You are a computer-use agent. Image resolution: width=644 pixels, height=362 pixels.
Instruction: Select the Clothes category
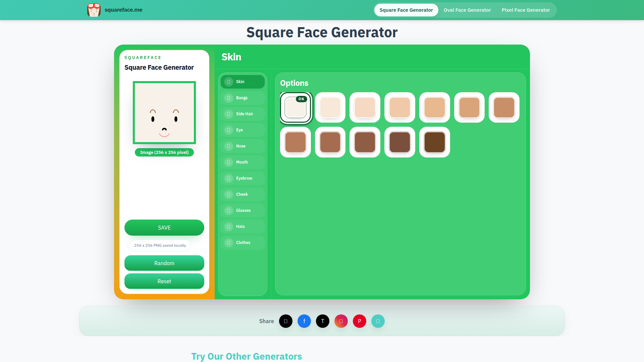243,243
